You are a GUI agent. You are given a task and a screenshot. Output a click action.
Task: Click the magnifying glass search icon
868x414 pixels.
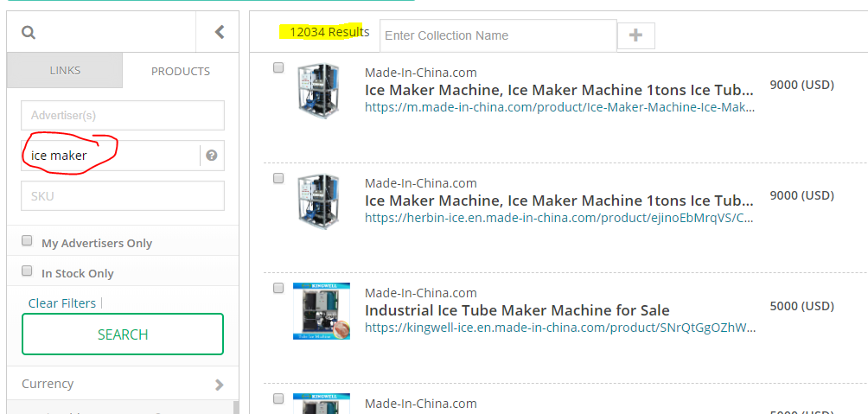coord(29,33)
